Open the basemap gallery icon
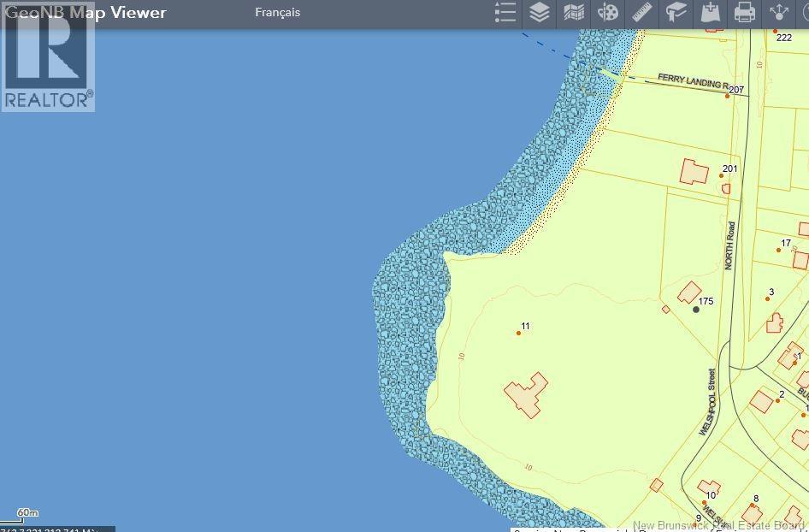809x532 pixels. coord(574,13)
